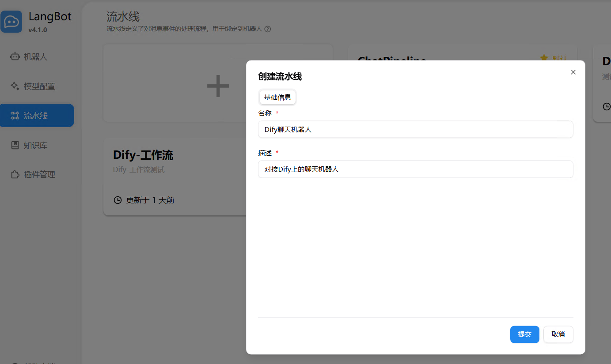Open the 机器人 sidebar section

[29, 57]
